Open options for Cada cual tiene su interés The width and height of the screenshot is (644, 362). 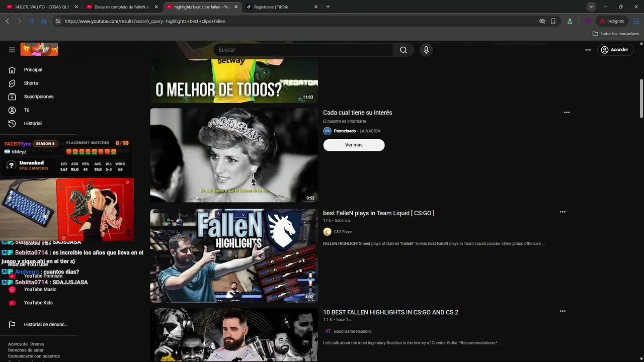pos(567,113)
